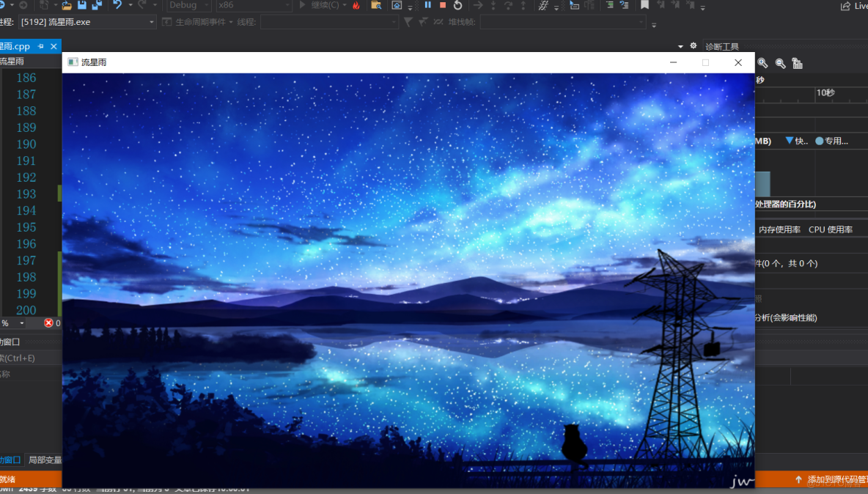Select the 内存使用率 tab in diagnostics

779,229
